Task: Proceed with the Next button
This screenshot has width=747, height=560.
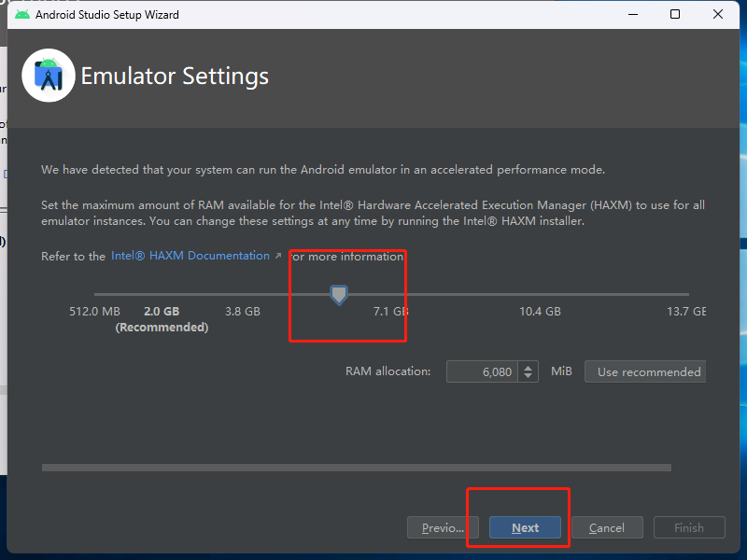Action: [x=525, y=528]
